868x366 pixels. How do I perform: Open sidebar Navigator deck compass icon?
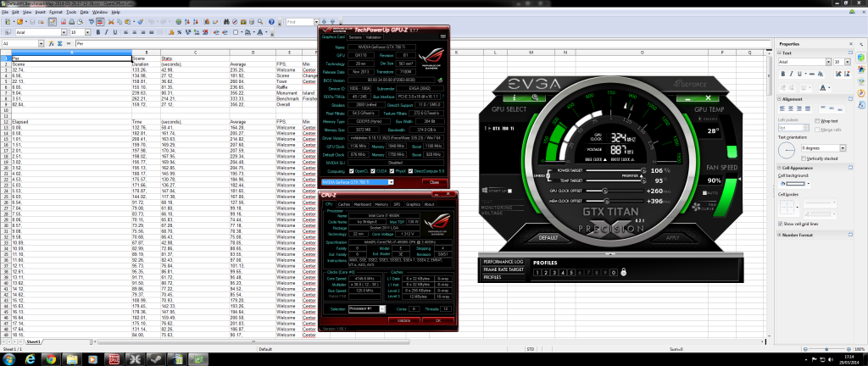click(x=861, y=93)
